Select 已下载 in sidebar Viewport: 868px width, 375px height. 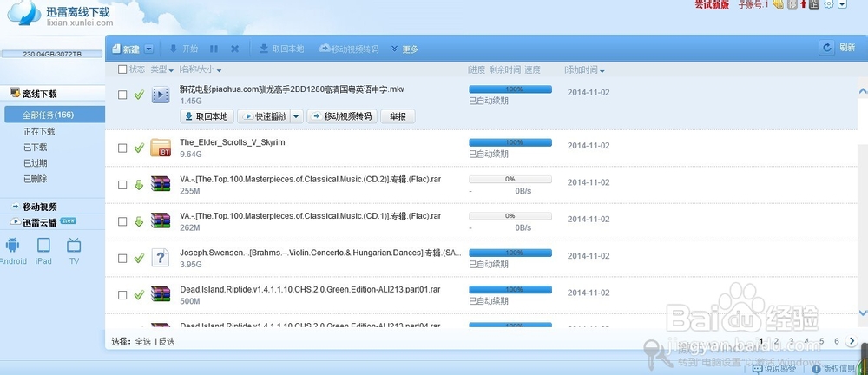(35, 148)
